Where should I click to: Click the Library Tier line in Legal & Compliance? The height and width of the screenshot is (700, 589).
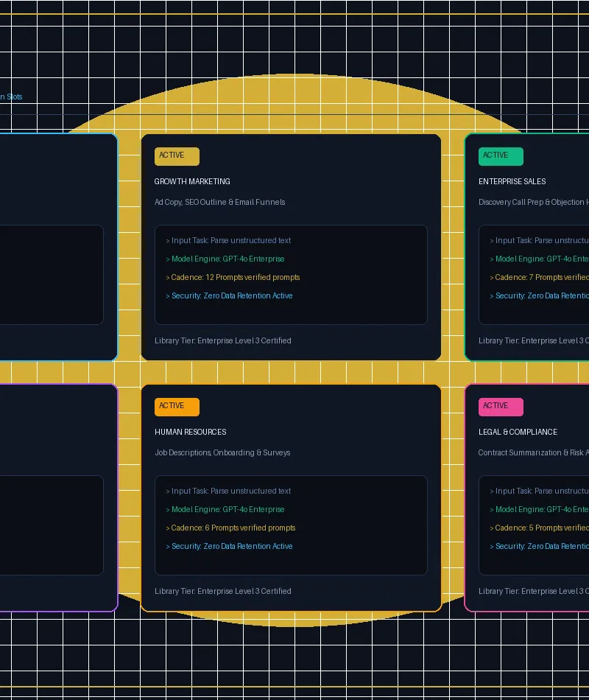(x=534, y=591)
